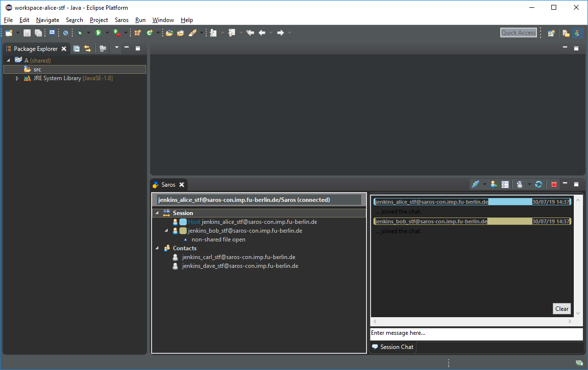Screen dimensions: 588x370
Task: Open Saros session preferences list icon
Action: [x=505, y=184]
